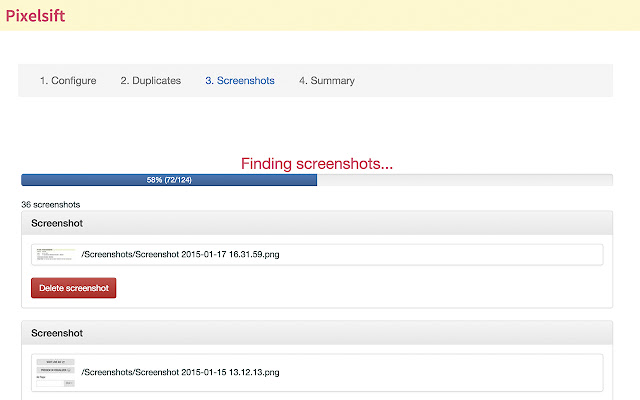Screen dimensions: 640x400
Task: Select the 3. Screenshots step tab
Action: tap(240, 80)
